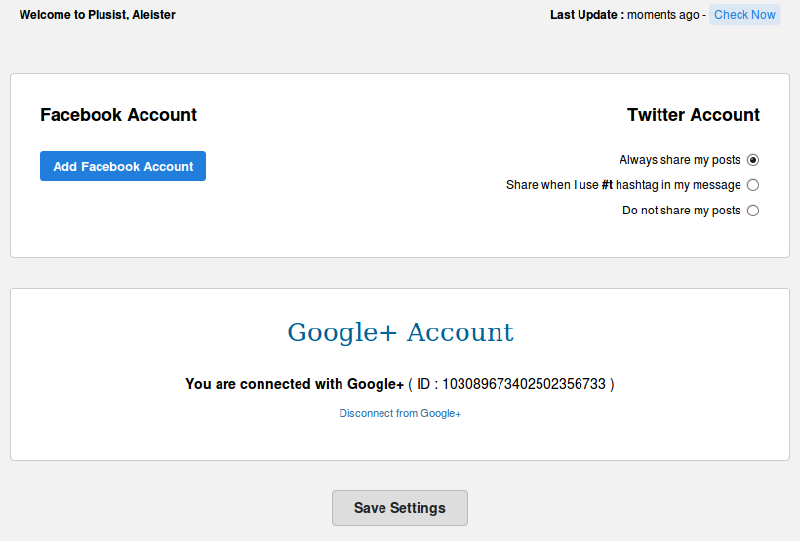Choose Share when I use #t hashtag radio
The height and width of the screenshot is (541, 800).
(x=753, y=185)
